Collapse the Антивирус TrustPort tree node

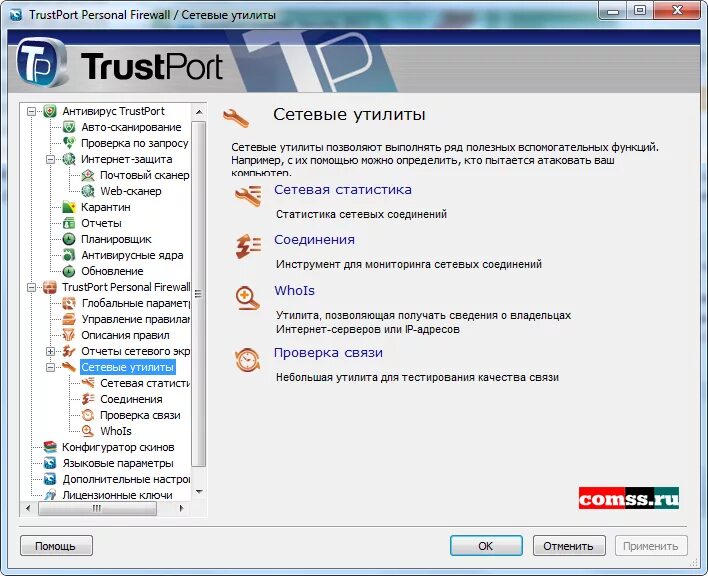click(x=31, y=111)
